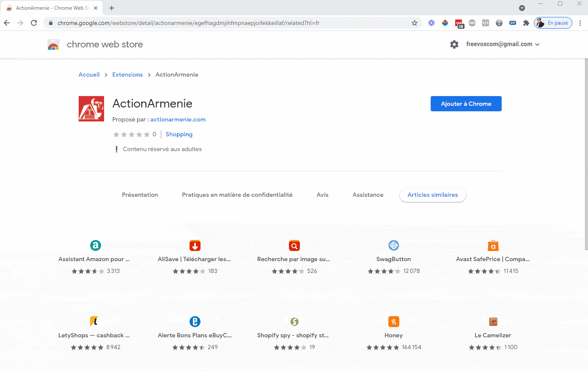Bookmark this page with the star icon
Image resolution: width=588 pixels, height=372 pixels.
point(415,23)
